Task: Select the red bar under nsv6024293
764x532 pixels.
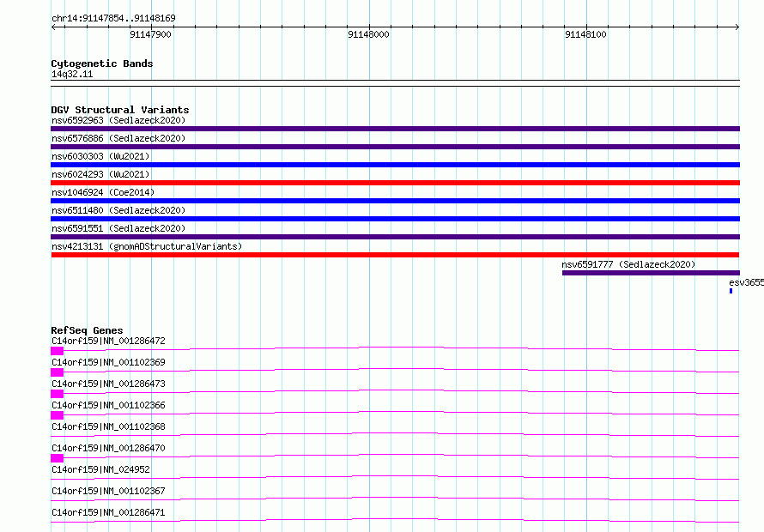Action: click(x=395, y=183)
